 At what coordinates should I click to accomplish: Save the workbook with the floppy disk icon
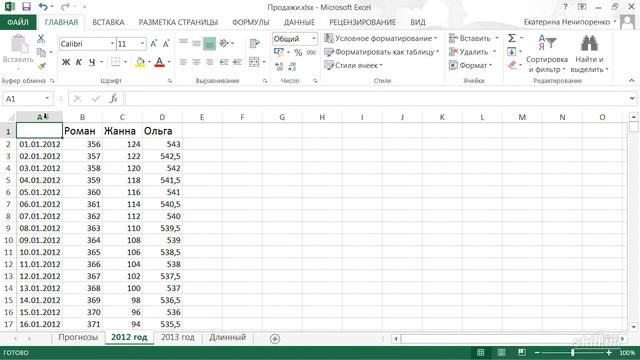(x=26, y=7)
